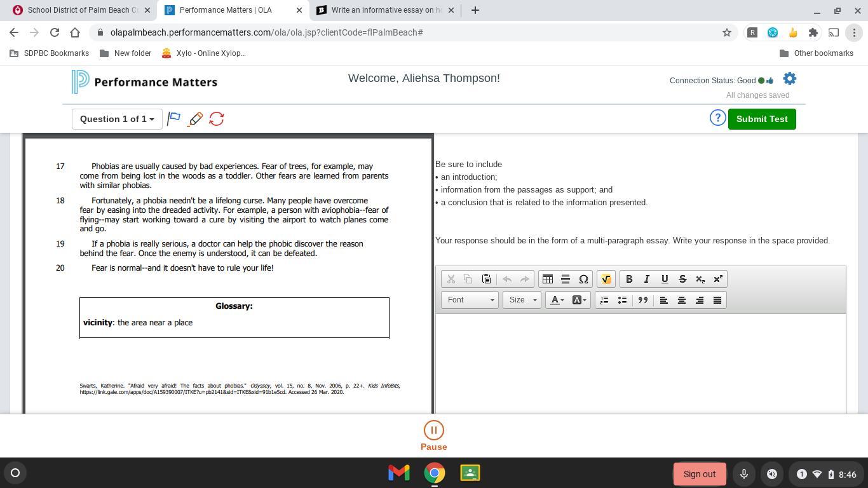Toggle italic formatting
Screen dimensions: 868x488
[x=647, y=279]
